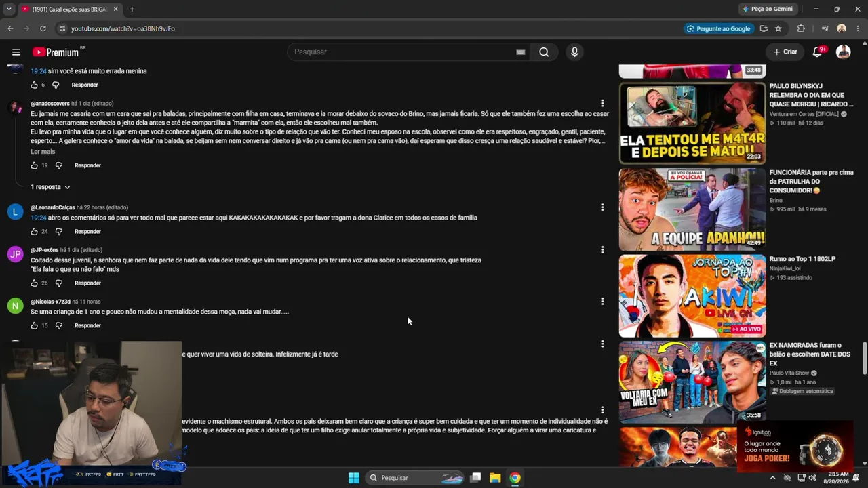
Task: Open the YouTube guide hamburger menu
Action: [16, 52]
